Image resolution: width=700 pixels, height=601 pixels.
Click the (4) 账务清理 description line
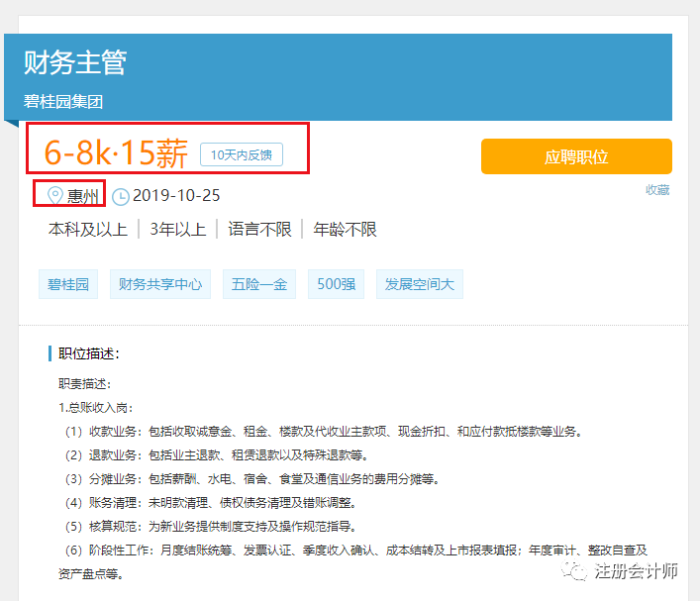[211, 503]
